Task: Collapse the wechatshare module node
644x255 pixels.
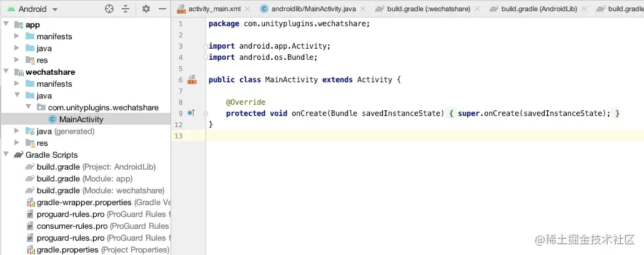Action: (6, 72)
